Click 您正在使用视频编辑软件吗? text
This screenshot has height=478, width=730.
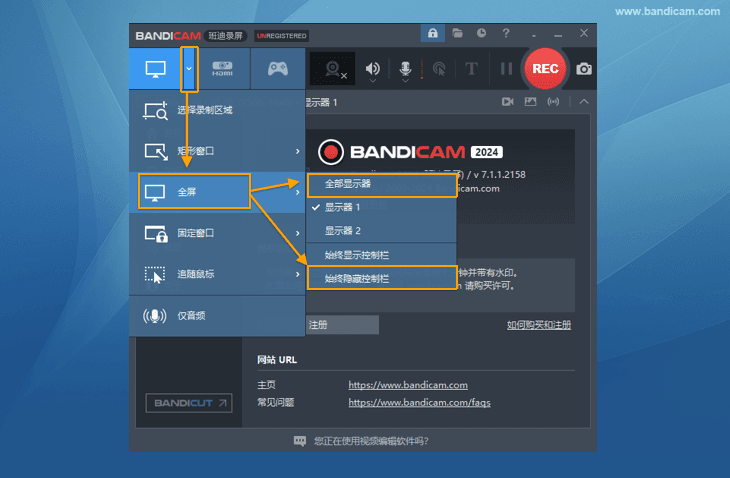click(x=371, y=441)
